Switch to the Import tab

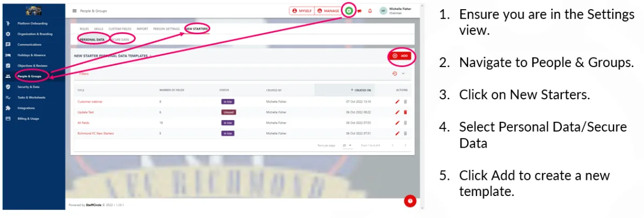(x=142, y=28)
